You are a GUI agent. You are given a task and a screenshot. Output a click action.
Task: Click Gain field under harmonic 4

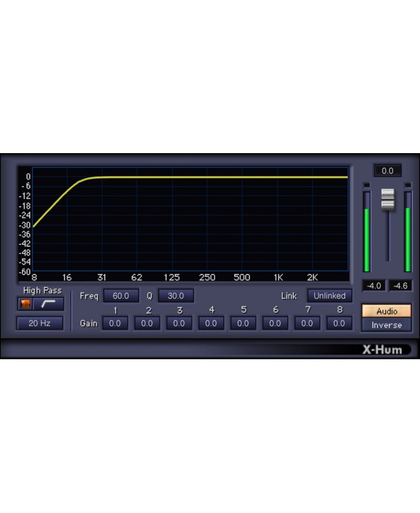tap(211, 323)
